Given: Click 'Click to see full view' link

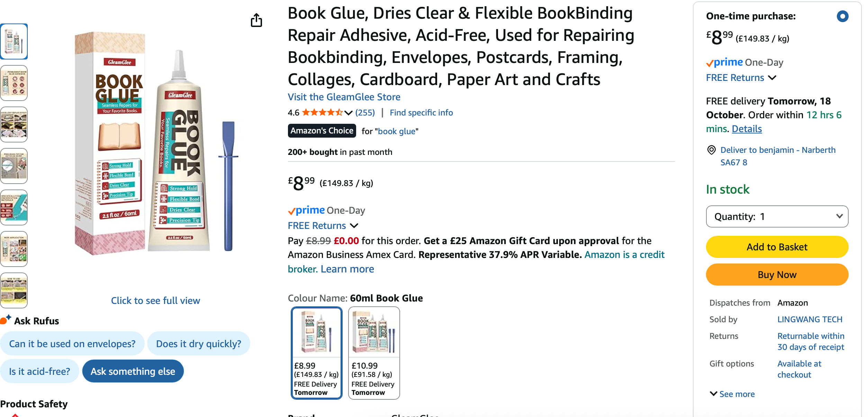Looking at the screenshot, I should click(x=155, y=300).
